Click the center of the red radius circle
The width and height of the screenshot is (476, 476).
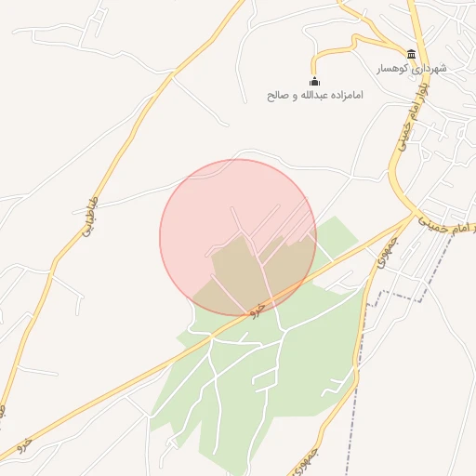pyautogui.click(x=238, y=238)
